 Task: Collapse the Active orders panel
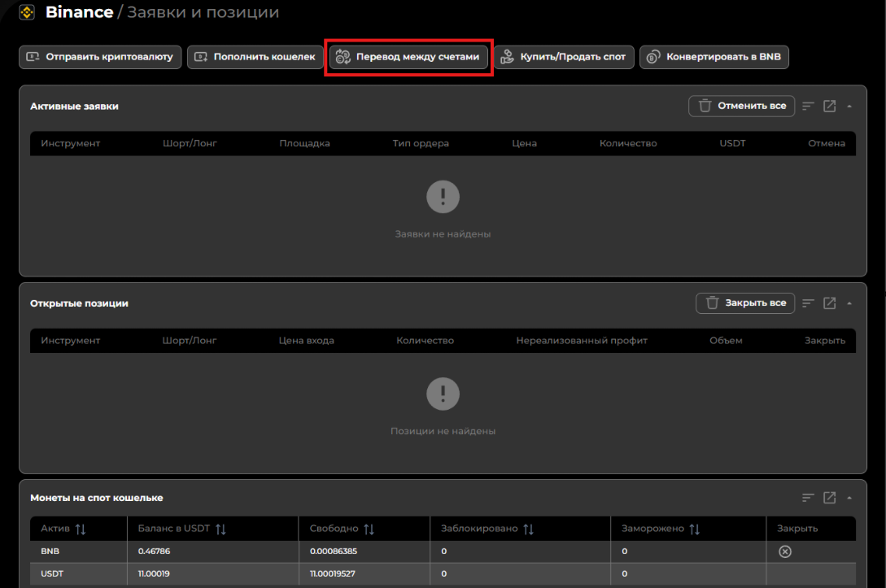[x=849, y=107]
